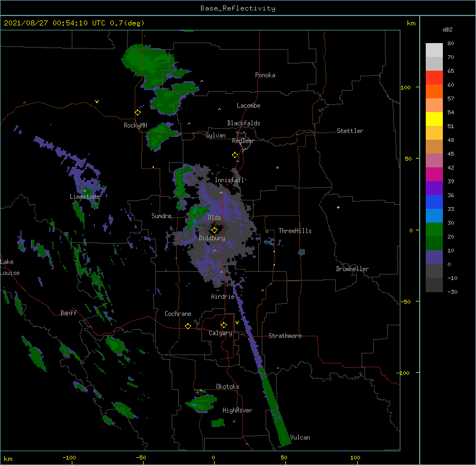The image size is (476, 465).
Task: Click the km unit label at bottom left
Action: tap(8, 459)
